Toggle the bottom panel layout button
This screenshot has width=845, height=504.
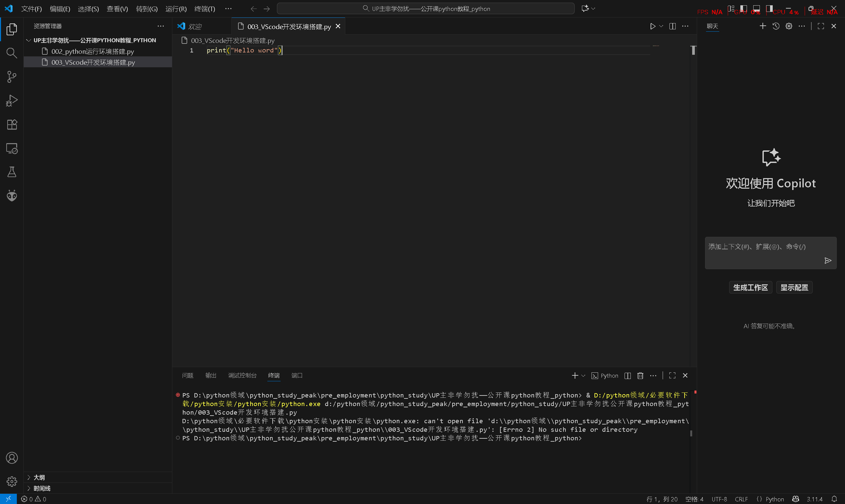click(756, 9)
